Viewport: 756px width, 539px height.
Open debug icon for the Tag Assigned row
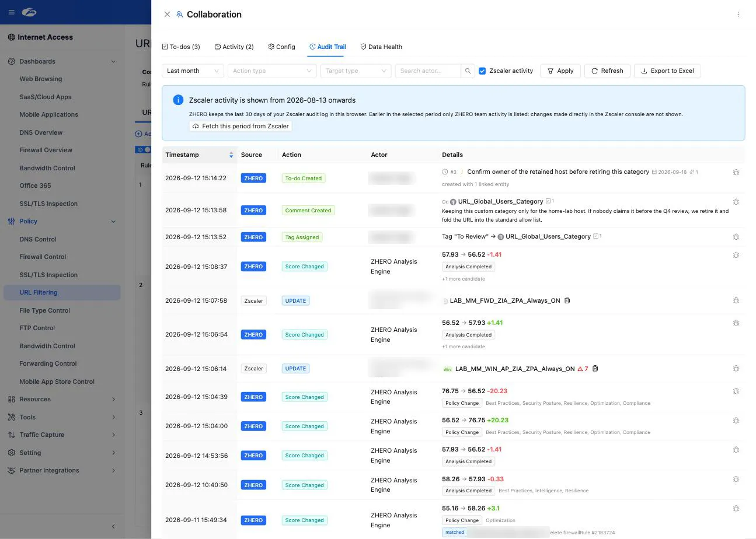click(x=736, y=237)
